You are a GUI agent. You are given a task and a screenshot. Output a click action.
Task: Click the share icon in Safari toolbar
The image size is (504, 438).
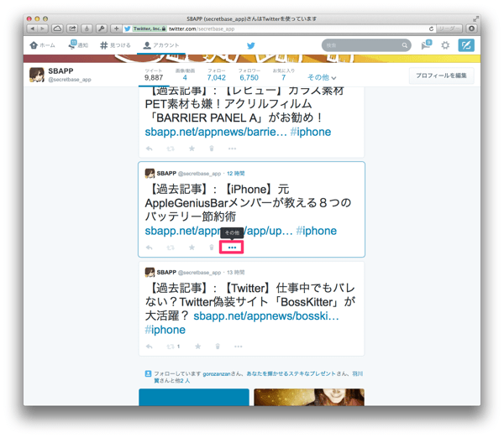(x=72, y=29)
